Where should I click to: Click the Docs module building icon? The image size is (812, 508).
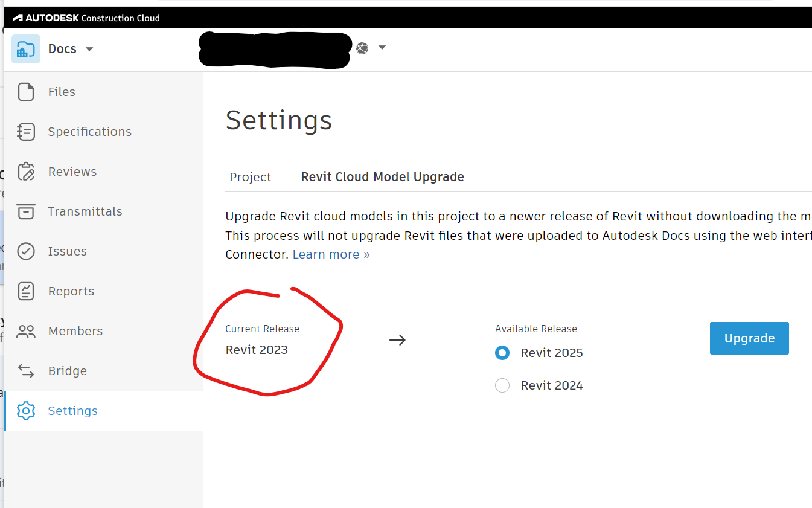tap(26, 49)
